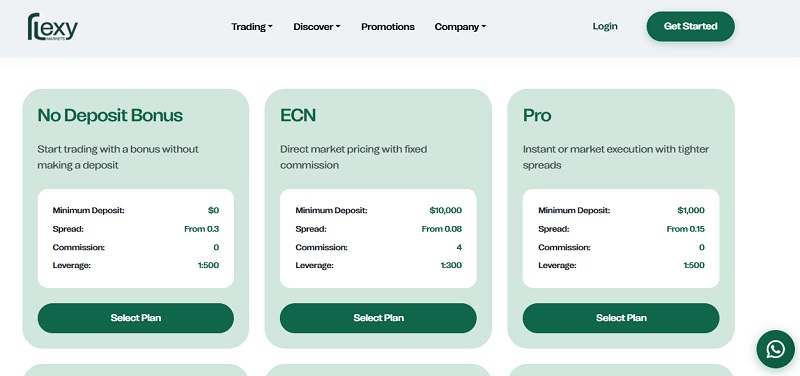This screenshot has height=376, width=800.
Task: Click the Get Started button
Action: 690,26
